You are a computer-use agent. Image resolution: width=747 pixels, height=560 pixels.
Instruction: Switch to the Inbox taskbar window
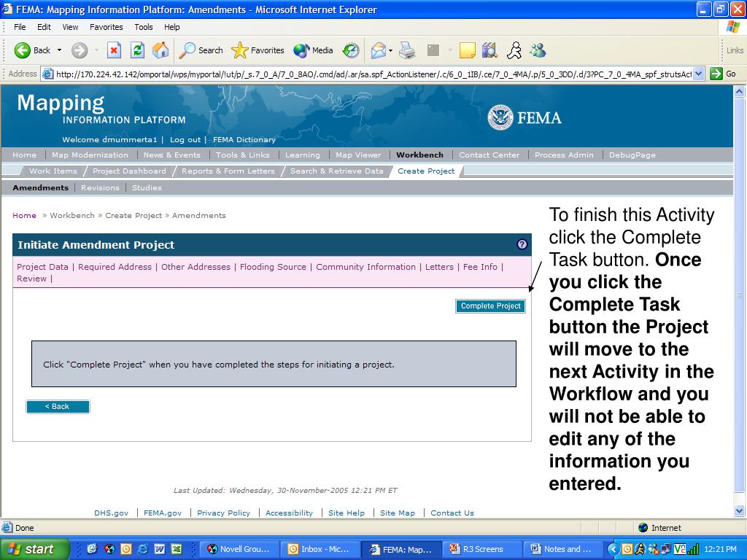pos(320,549)
